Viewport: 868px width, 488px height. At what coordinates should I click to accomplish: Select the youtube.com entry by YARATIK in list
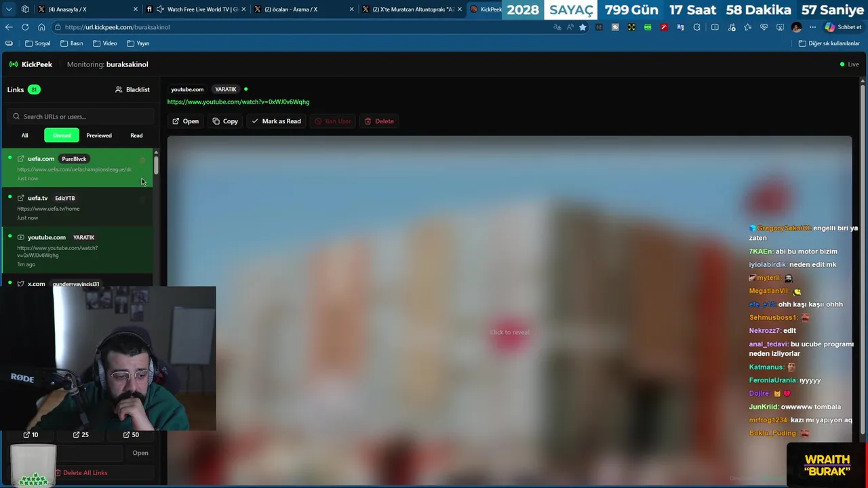click(77, 250)
